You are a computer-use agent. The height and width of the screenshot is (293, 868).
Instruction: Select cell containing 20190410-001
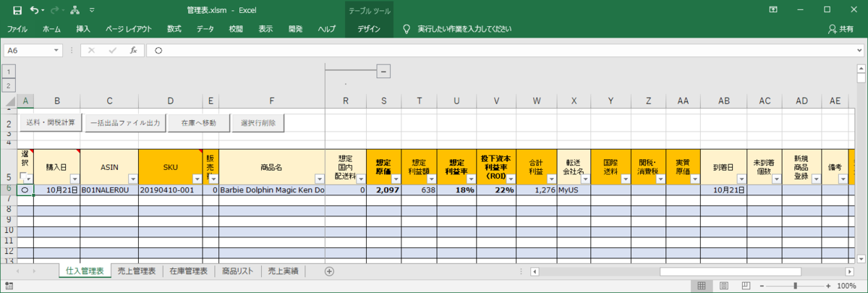click(x=170, y=190)
